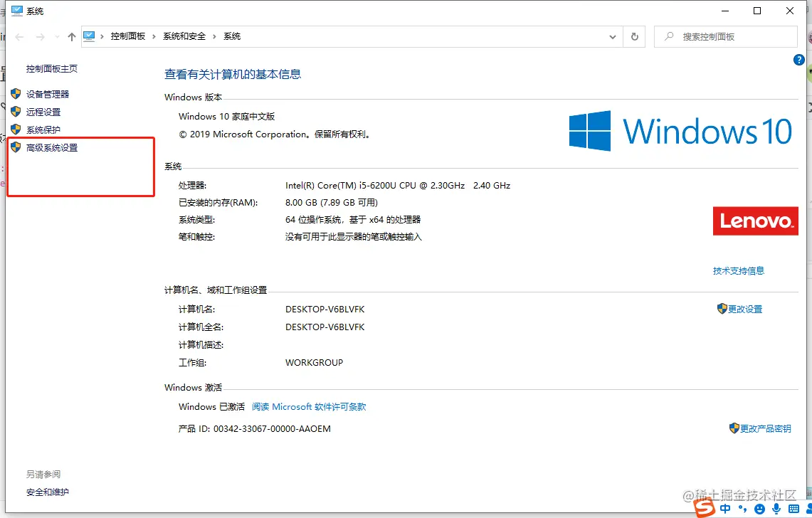Go up one level with the up arrow
The width and height of the screenshot is (812, 518).
coord(72,37)
